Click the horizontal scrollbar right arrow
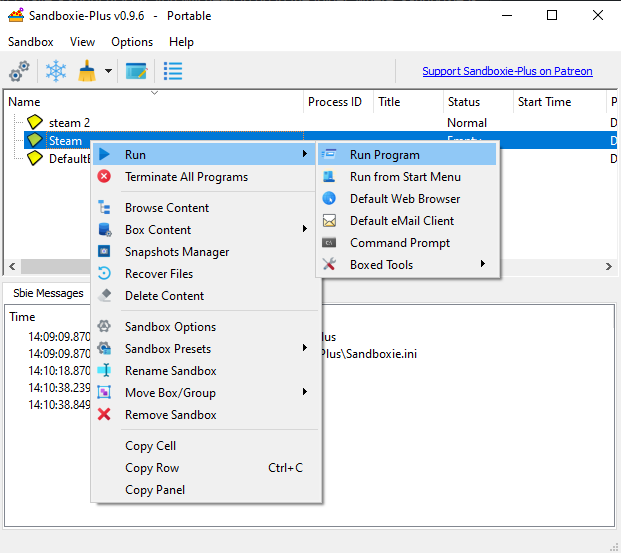The width and height of the screenshot is (621, 553). coord(609,266)
